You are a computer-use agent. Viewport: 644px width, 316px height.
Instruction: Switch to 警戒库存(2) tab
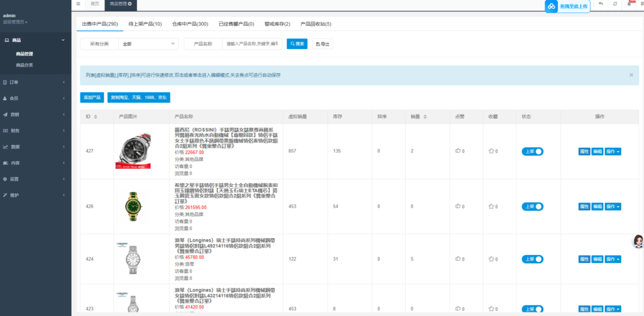pos(277,24)
